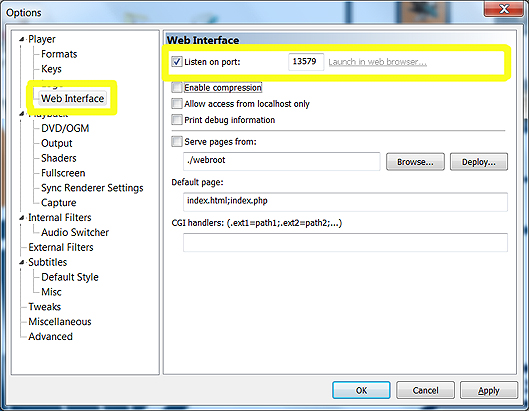Select Web Interface in options tree
This screenshot has width=529, height=411.
coord(73,99)
